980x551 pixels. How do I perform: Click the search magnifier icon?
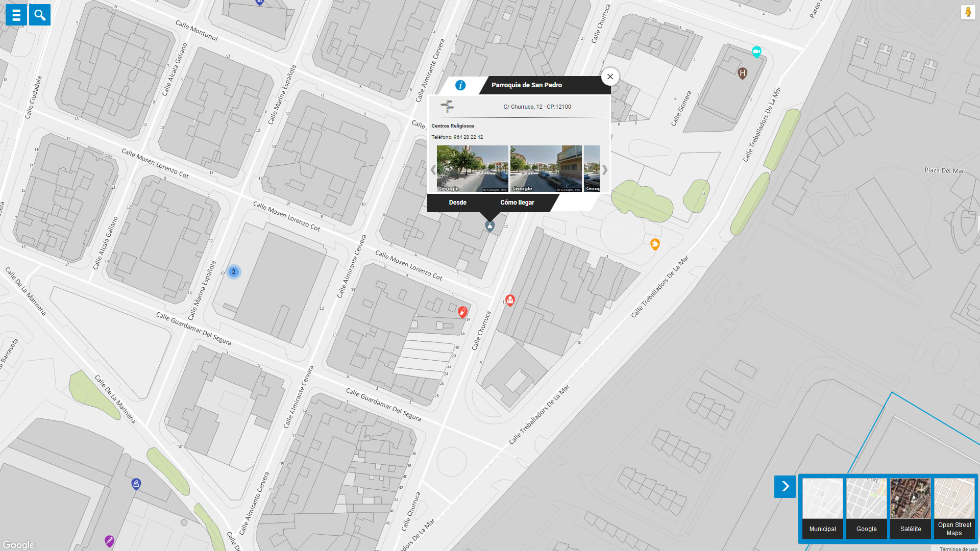(40, 15)
